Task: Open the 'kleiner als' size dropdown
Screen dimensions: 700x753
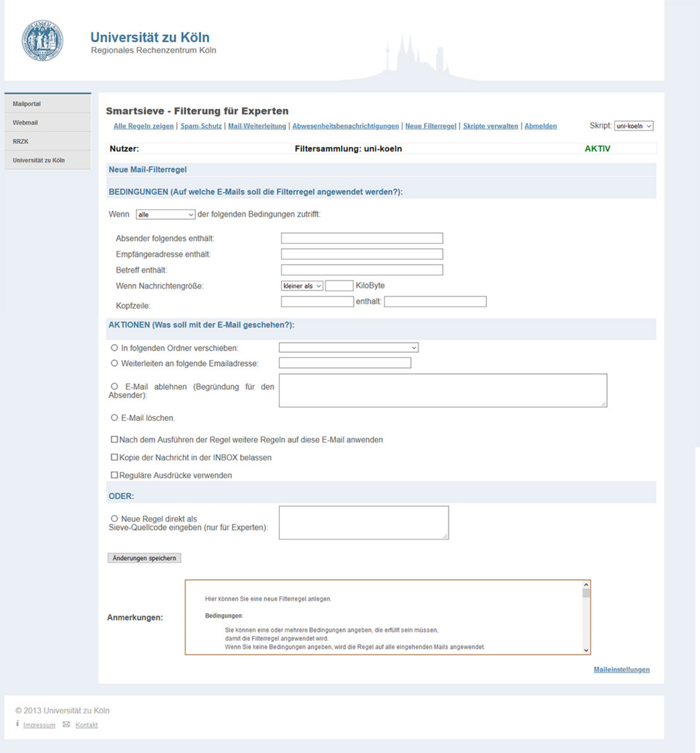Action: [x=302, y=286]
